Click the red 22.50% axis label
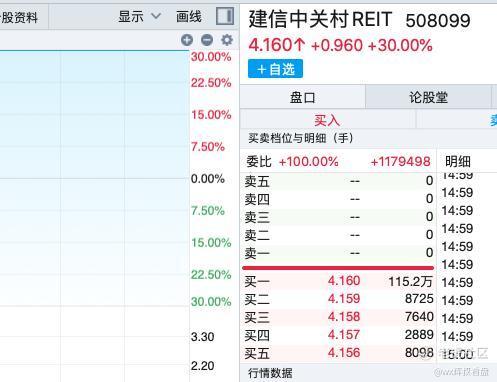Screen dimensions: 497x382 pyautogui.click(x=211, y=83)
